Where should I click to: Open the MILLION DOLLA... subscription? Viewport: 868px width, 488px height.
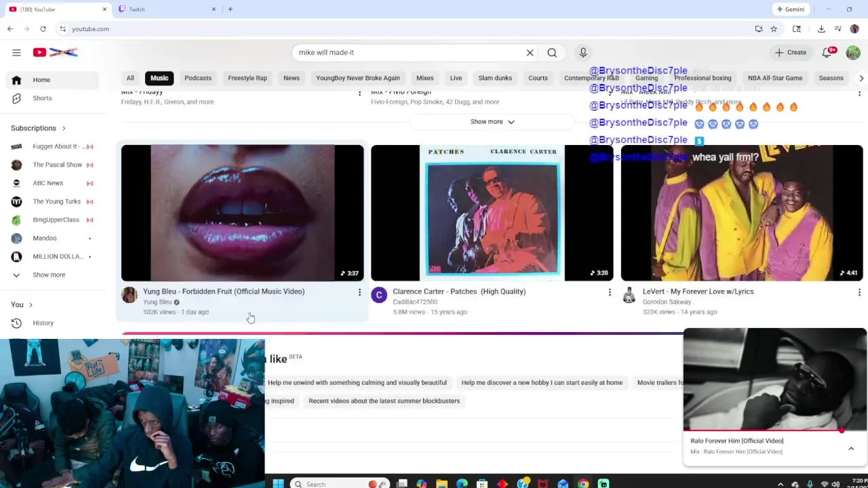[x=51, y=256]
